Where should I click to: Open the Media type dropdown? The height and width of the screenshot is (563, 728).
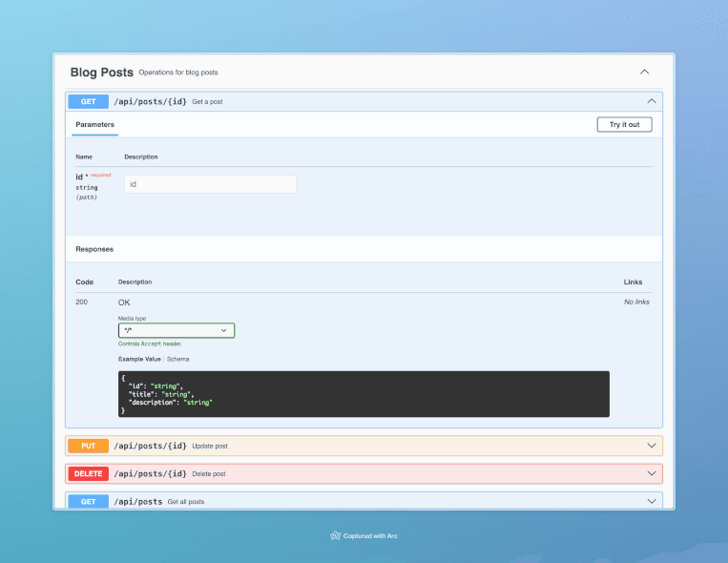tap(177, 330)
